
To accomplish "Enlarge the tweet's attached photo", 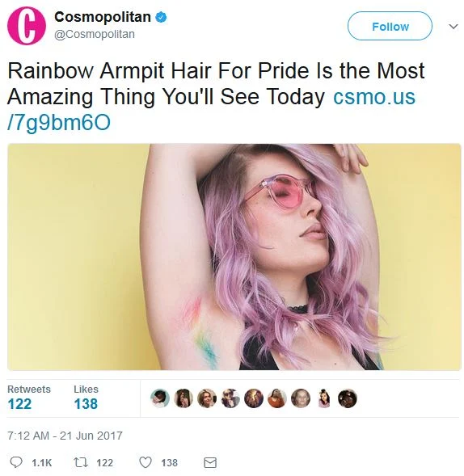I will (234, 257).
